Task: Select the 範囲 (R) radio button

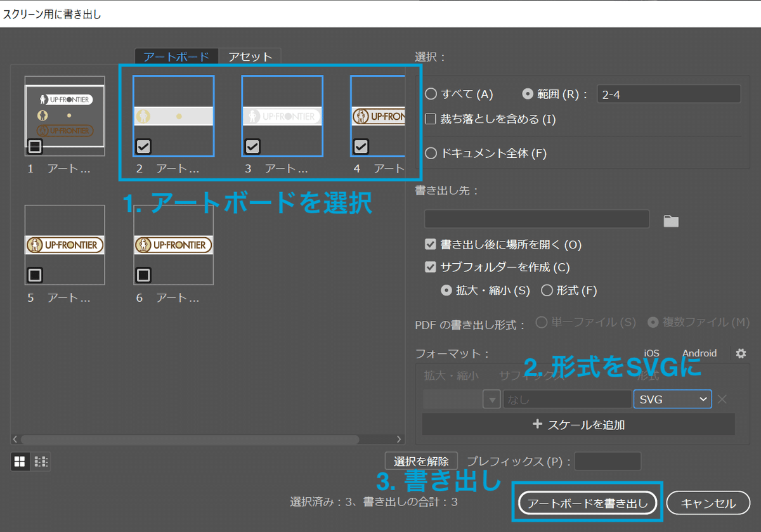Action: tap(528, 94)
